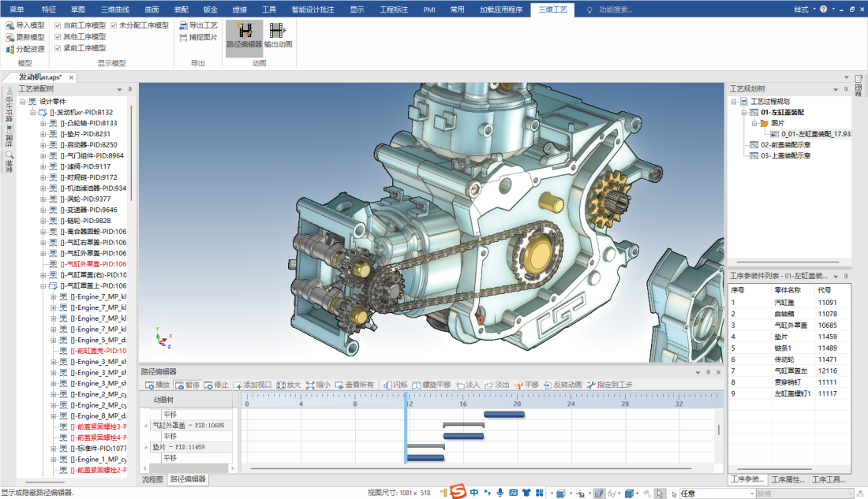Collapse the 发动机xr-PID:8132 tree node
The image size is (868, 499).
[x=33, y=112]
